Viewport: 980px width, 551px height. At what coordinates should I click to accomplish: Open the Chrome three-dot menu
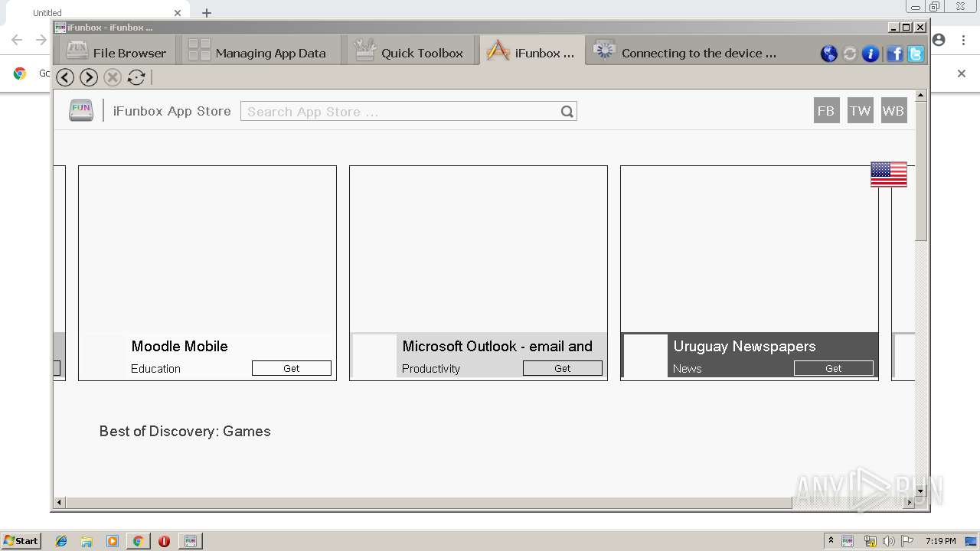click(962, 40)
